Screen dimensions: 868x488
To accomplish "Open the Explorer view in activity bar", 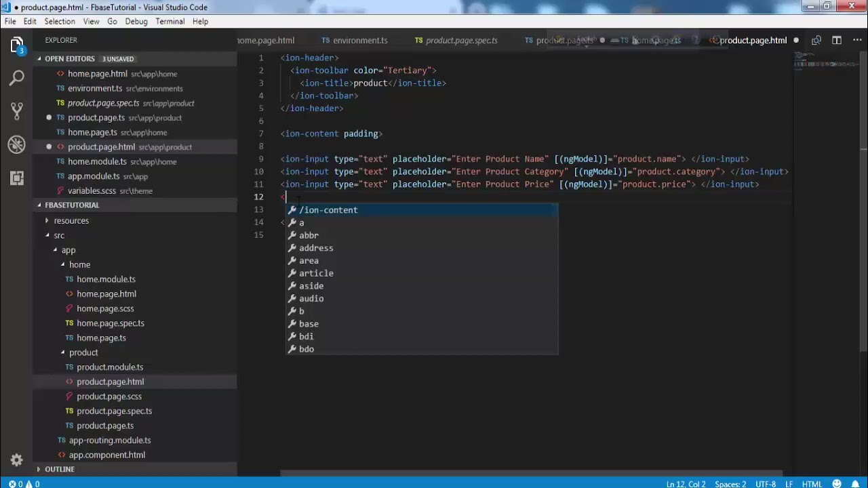I will 17,45.
